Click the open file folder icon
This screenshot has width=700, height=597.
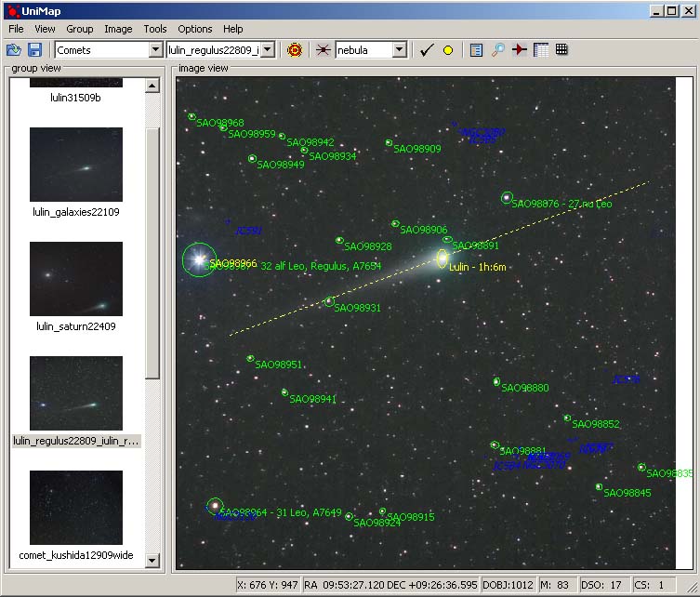click(x=14, y=49)
